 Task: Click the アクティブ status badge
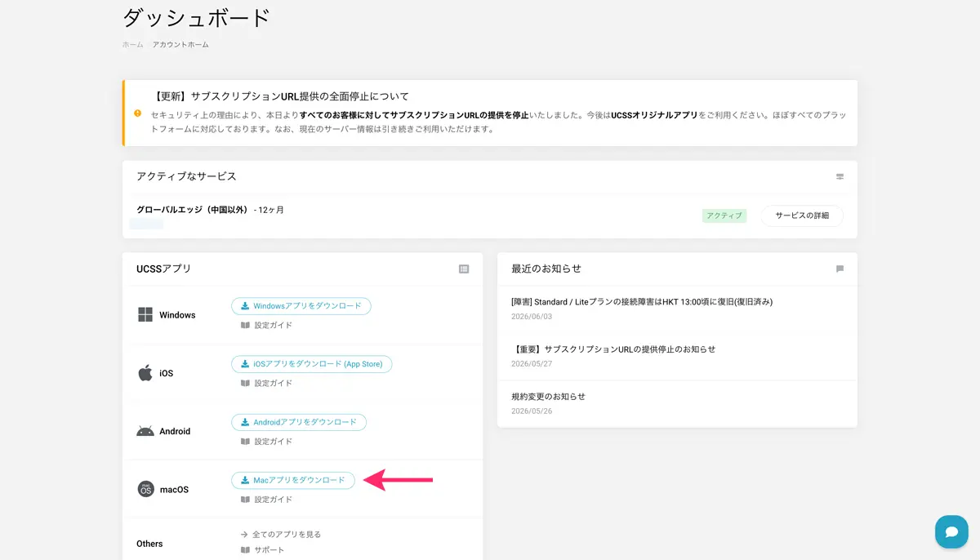pos(724,216)
